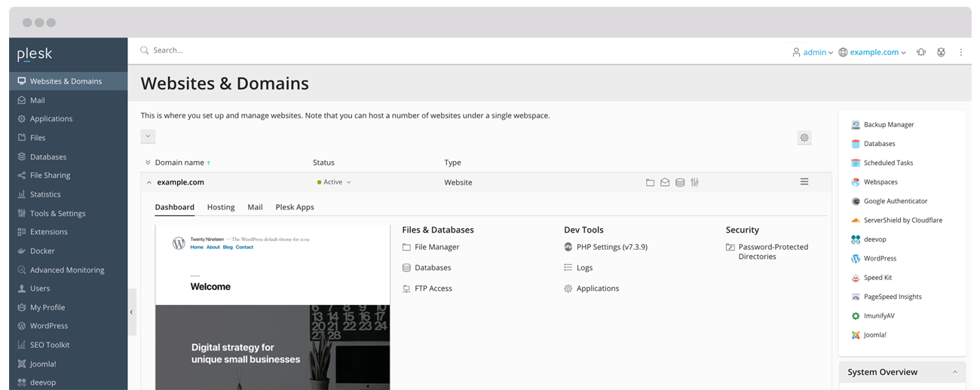Click the settings sliders icon in example.com row
The image size is (980, 390).
coord(695,182)
